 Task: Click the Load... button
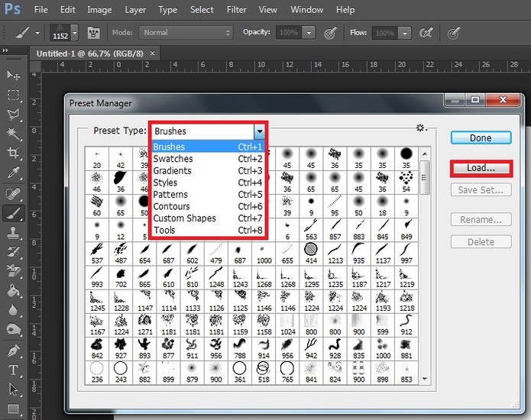[x=481, y=168]
